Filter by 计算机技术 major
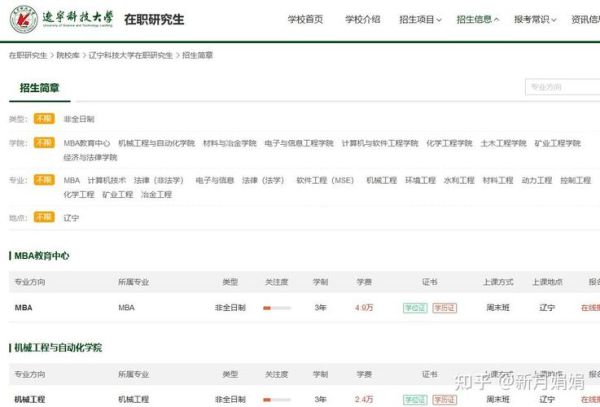The image size is (600, 407). pyautogui.click(x=107, y=181)
